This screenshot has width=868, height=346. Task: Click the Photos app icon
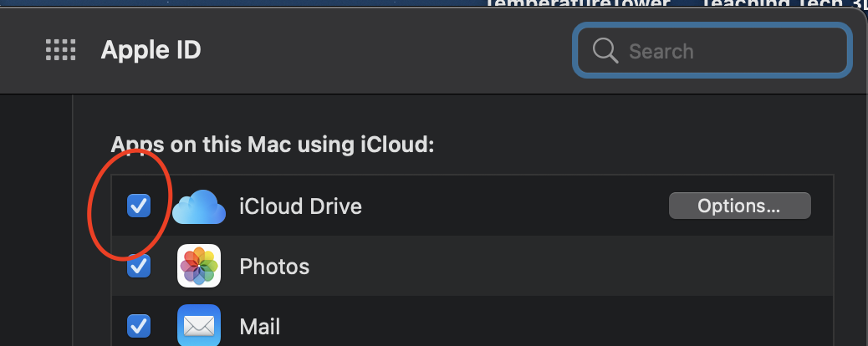199,267
